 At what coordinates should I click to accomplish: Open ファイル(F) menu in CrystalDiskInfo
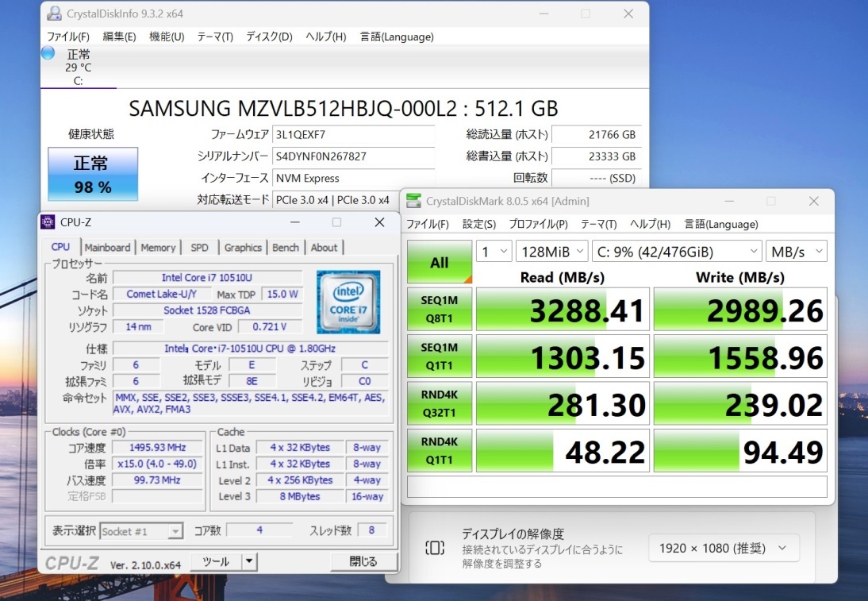click(68, 37)
